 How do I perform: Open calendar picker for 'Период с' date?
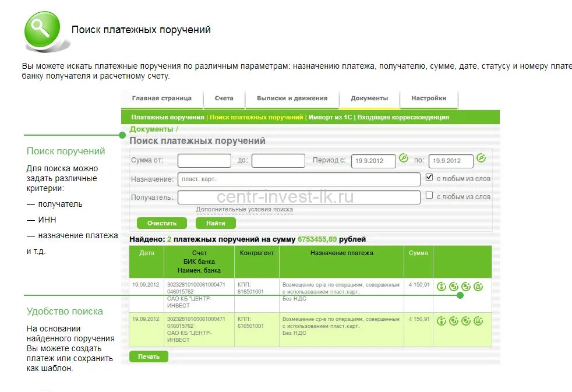click(x=404, y=158)
